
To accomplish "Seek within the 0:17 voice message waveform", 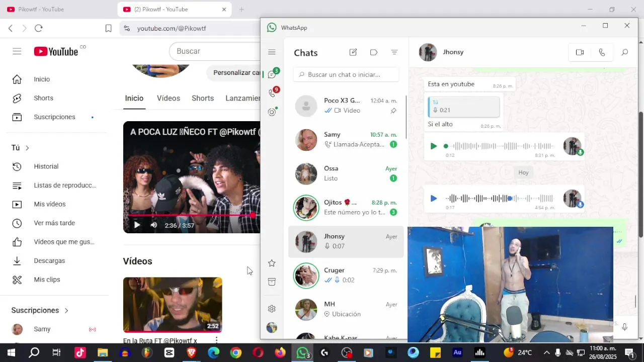I will (x=499, y=199).
